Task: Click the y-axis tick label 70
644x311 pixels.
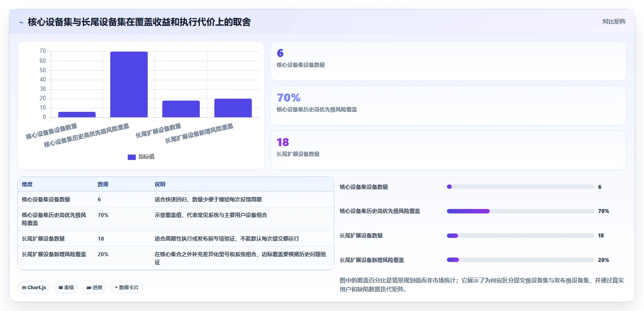Action: point(42,51)
